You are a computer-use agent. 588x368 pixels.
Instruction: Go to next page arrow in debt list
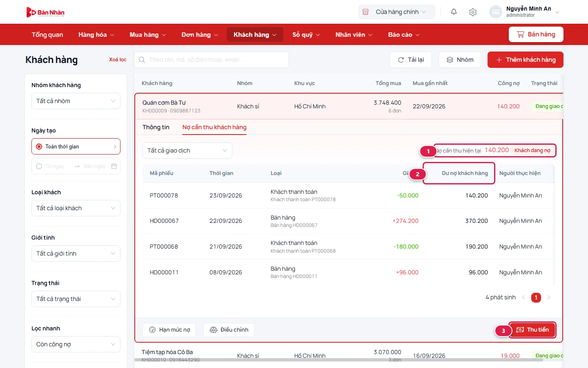coord(549,297)
